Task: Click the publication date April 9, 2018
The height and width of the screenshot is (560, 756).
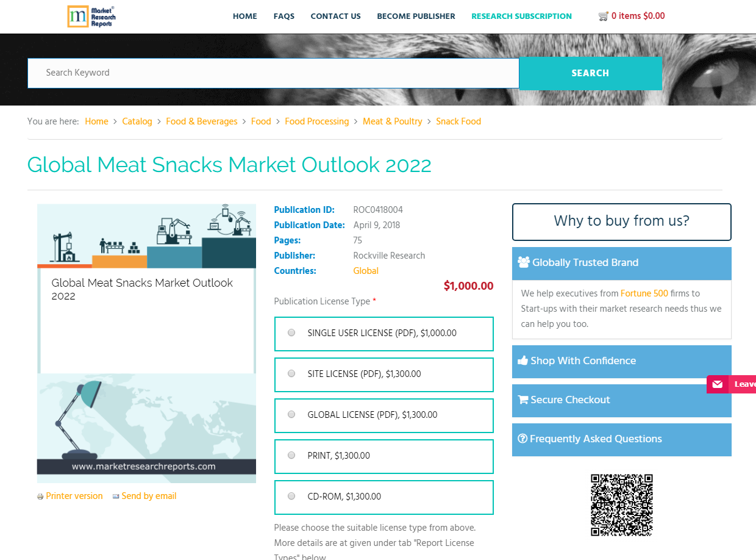Action: point(377,225)
